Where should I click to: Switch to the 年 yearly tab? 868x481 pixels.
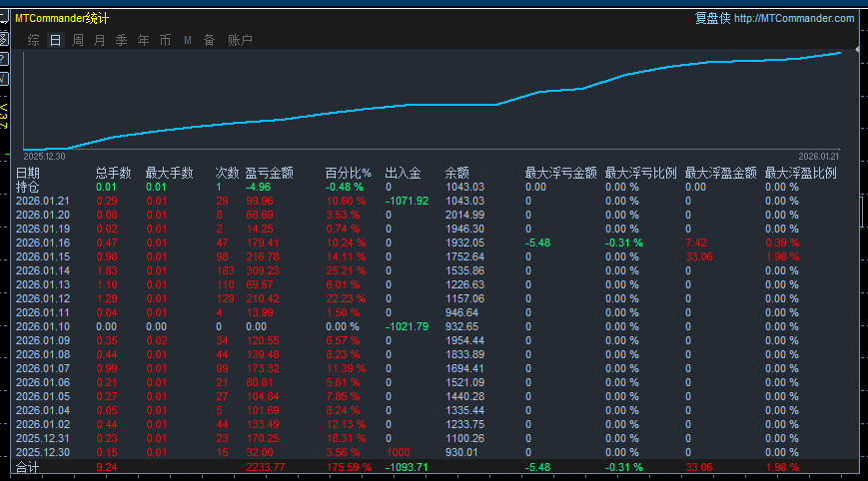point(144,40)
